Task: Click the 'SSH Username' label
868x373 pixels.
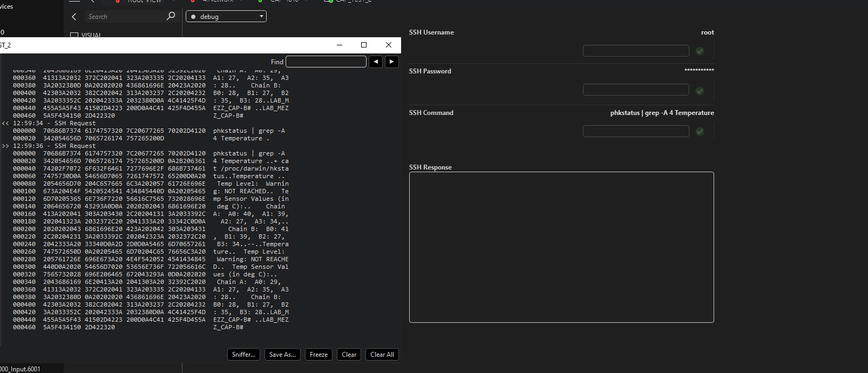Action: (x=431, y=32)
